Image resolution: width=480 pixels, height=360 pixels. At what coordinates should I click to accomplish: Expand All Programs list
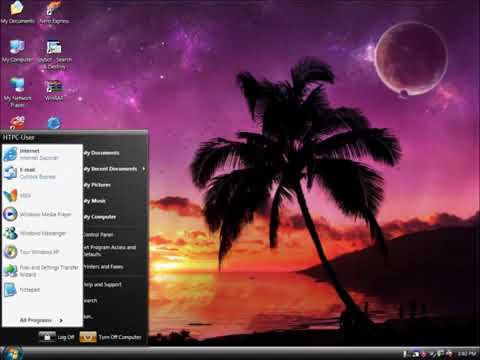[42, 320]
